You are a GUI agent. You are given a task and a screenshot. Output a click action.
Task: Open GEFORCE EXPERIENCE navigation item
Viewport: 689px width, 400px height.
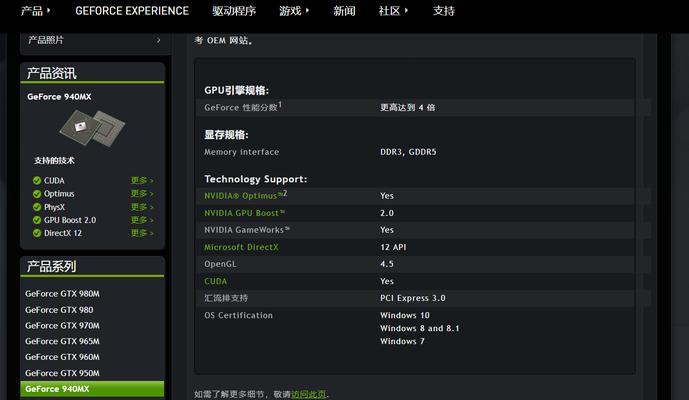[x=132, y=11]
